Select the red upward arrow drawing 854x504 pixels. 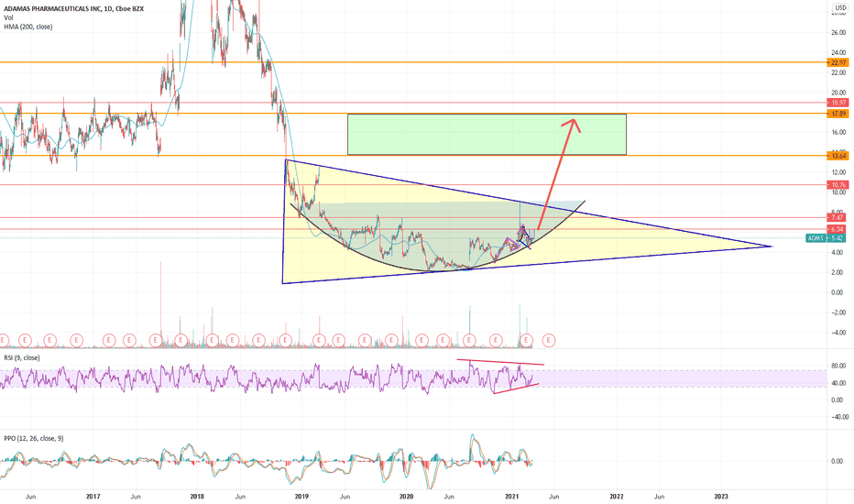(559, 174)
